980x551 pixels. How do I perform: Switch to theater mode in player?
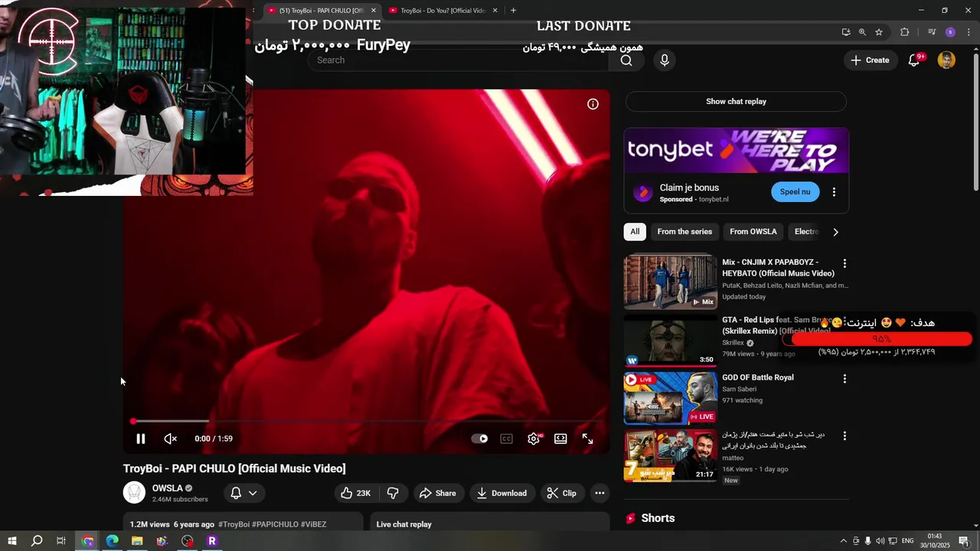coord(560,439)
